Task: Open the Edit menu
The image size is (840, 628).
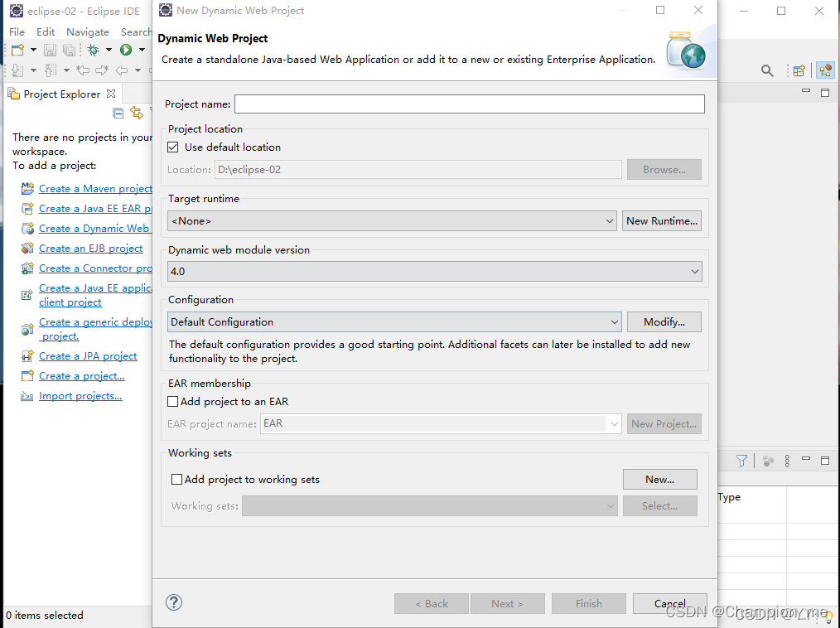Action: tap(46, 31)
